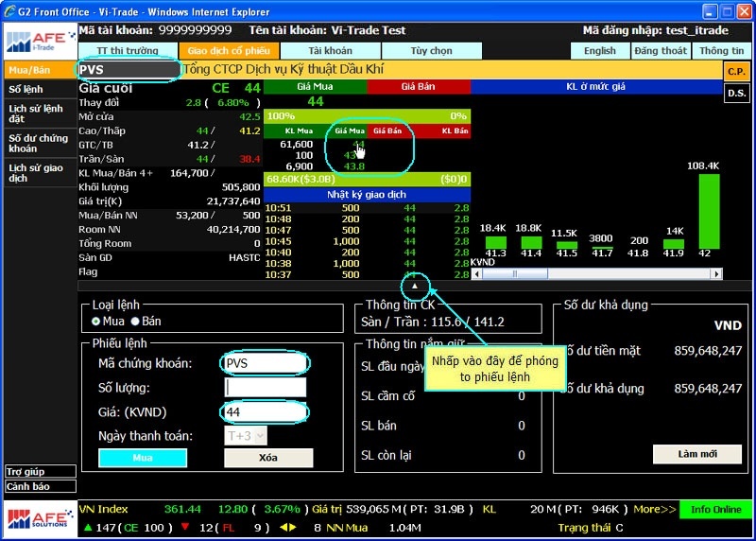This screenshot has width=756, height=541.
Task: Switch to Giao dịch cổ phiếu tab
Action: 229,51
